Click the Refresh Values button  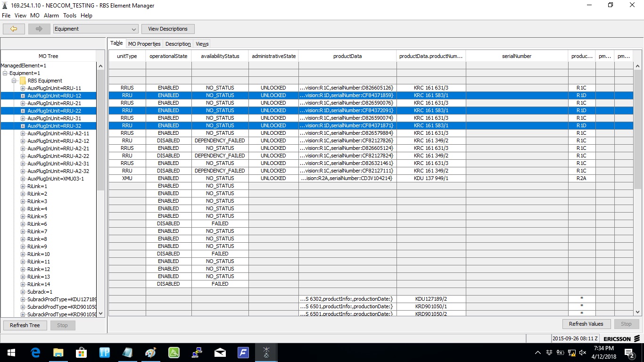(x=586, y=324)
